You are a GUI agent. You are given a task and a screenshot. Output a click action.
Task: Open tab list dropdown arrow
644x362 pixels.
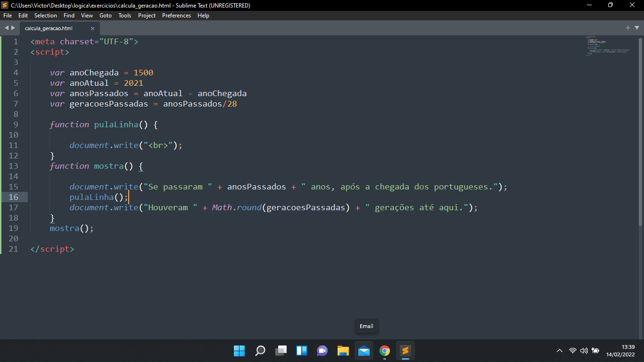(x=636, y=28)
